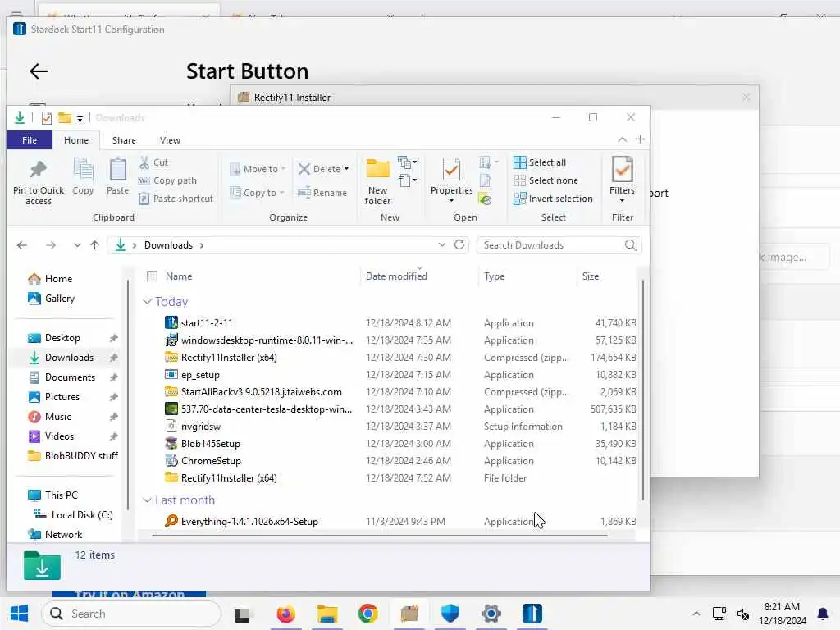Go back with the Explorer back arrow

point(22,245)
